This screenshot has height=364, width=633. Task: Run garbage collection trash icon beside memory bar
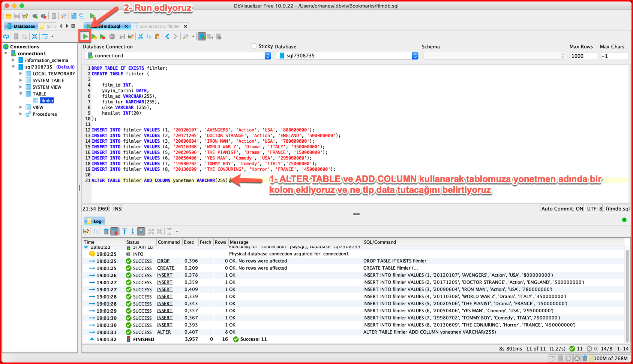click(x=585, y=358)
